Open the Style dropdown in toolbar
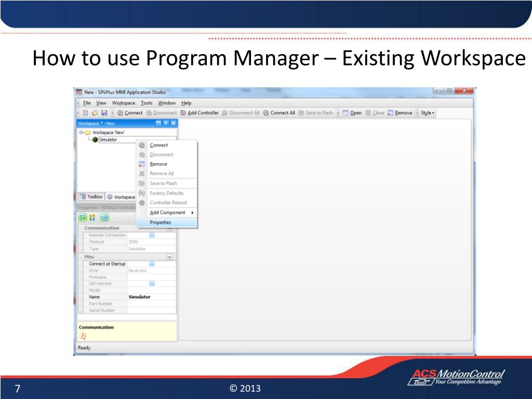 click(x=428, y=113)
